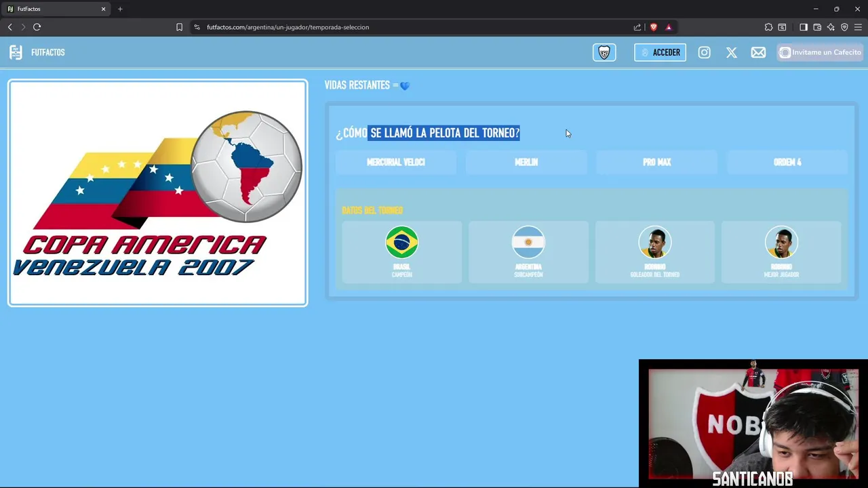Bookmark this page

pyautogui.click(x=179, y=27)
